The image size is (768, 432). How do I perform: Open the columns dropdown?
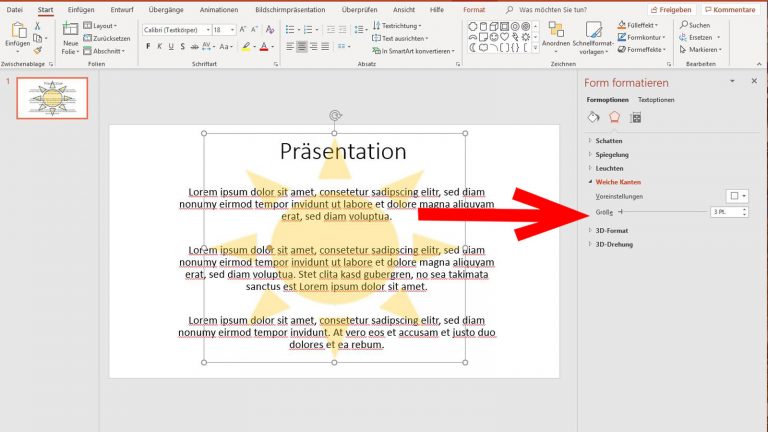click(x=343, y=47)
